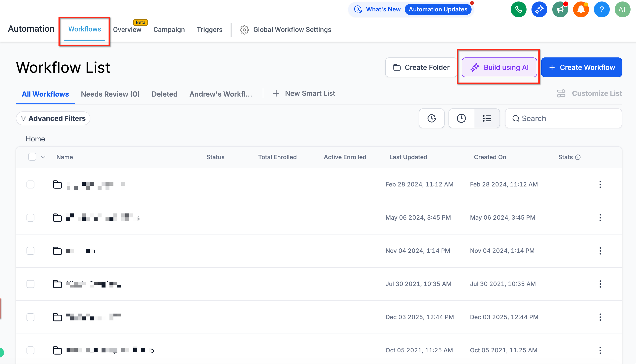Switch to the list view icon

click(x=487, y=118)
